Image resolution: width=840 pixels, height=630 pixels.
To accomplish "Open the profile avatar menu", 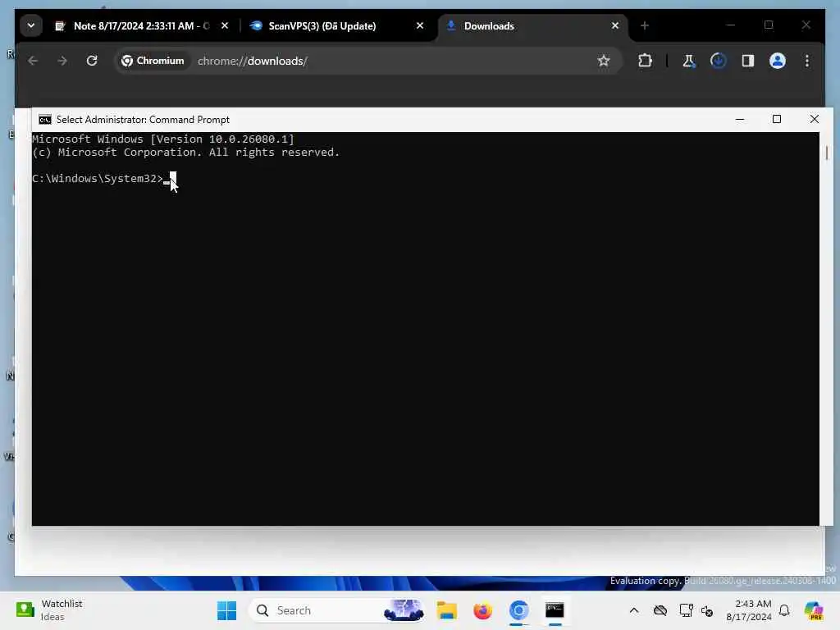I will (778, 61).
